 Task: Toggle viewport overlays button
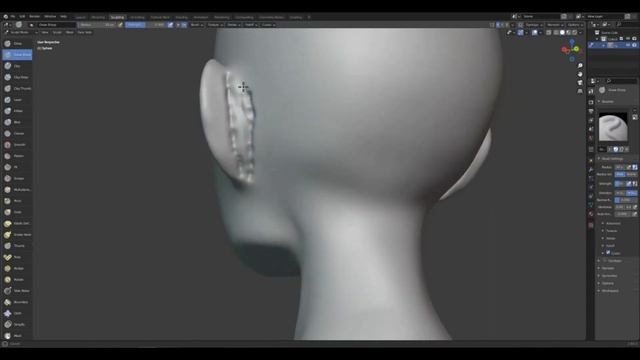535,33
